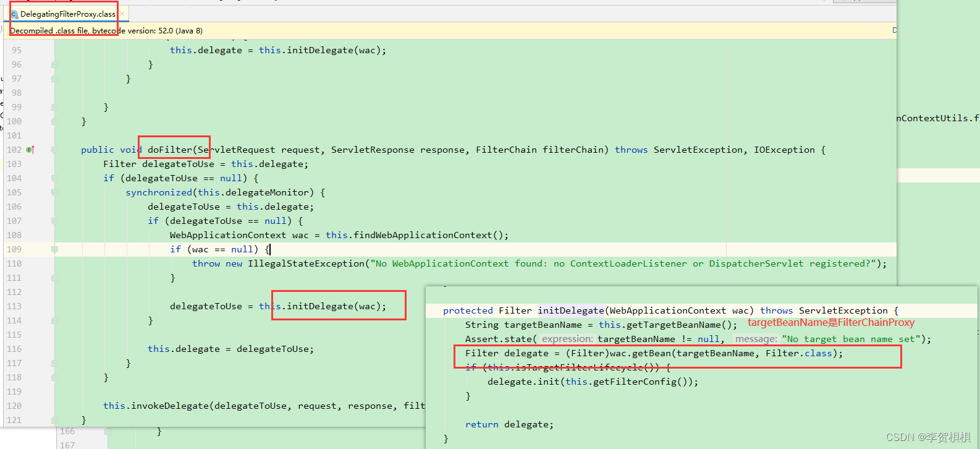Viewport: 980px width, 449px height.
Task: Click IllegalStateException on line 110
Action: pos(306,263)
